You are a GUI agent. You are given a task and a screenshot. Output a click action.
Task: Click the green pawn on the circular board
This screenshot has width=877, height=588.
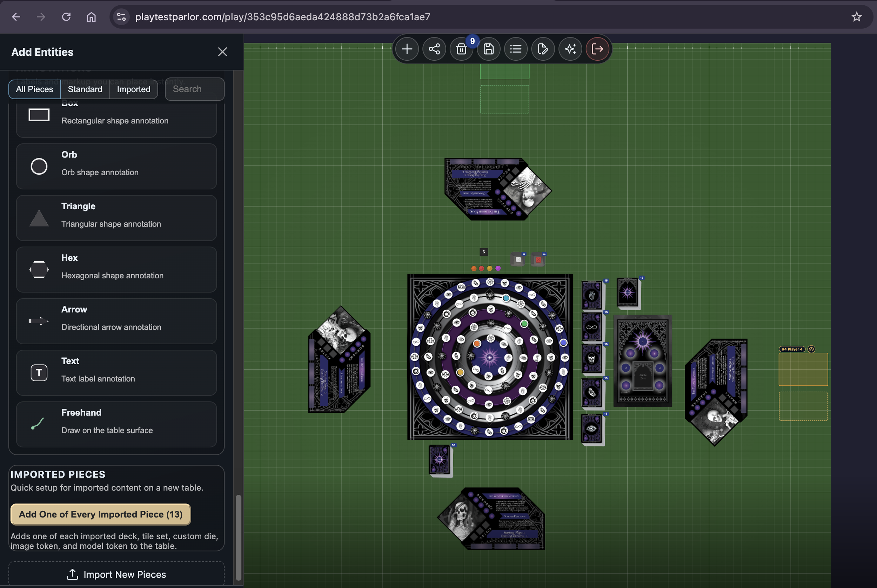pos(524,324)
